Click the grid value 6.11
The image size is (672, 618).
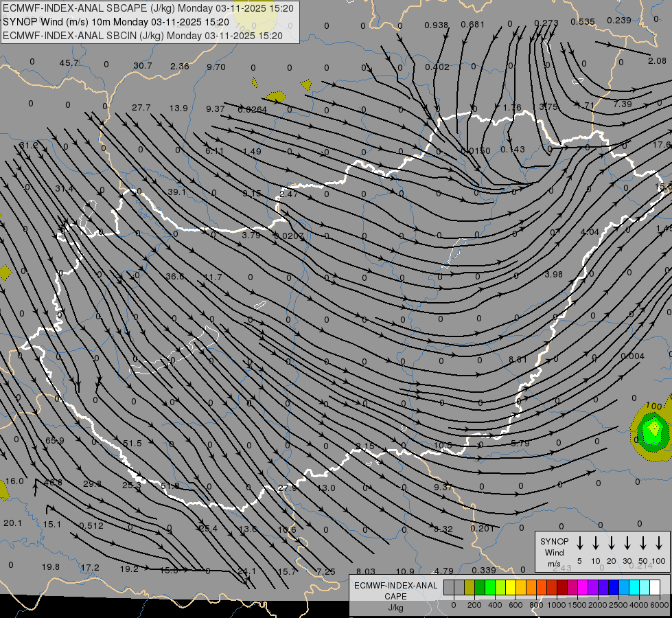[x=214, y=150]
